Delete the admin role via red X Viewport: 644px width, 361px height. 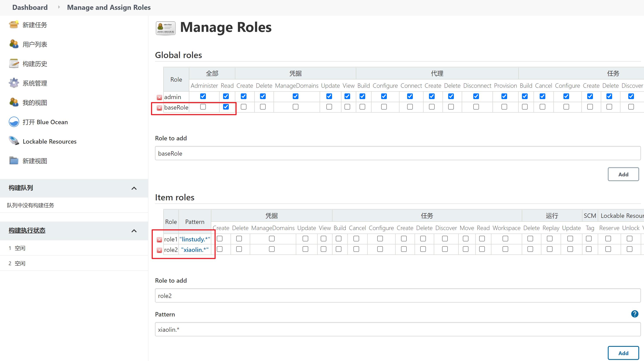pyautogui.click(x=159, y=98)
